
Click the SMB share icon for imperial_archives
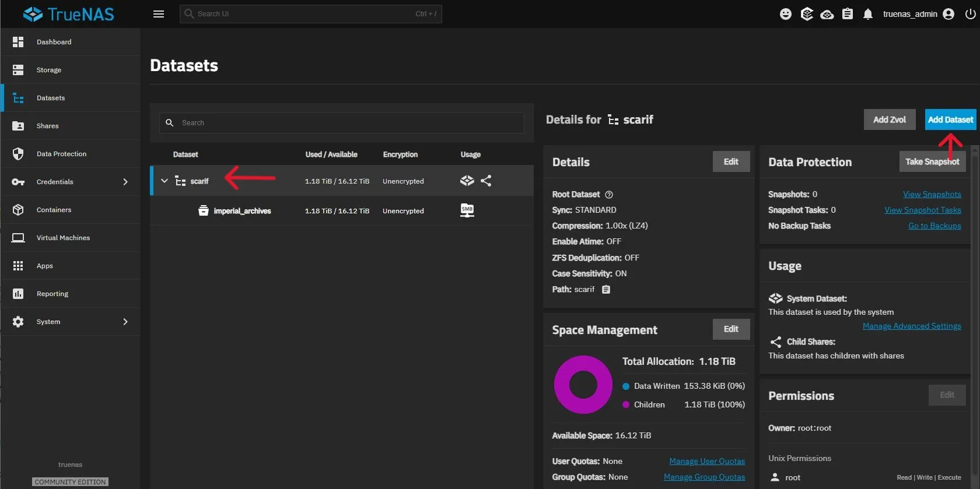pos(467,210)
